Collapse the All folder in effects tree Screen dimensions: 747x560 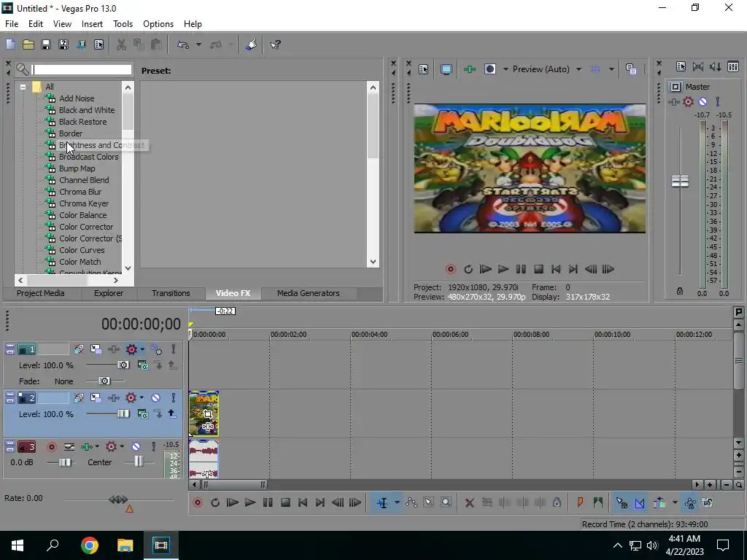point(23,87)
